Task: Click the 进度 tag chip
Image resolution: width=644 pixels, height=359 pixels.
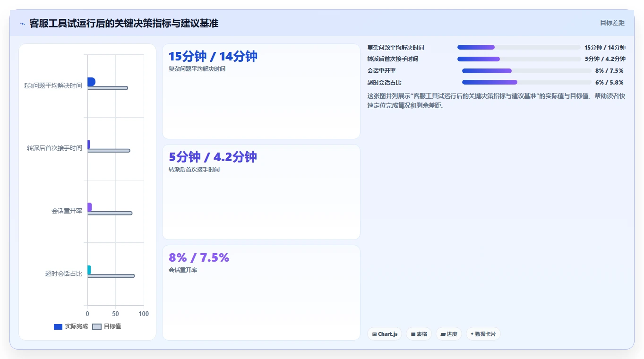Action: [449, 334]
